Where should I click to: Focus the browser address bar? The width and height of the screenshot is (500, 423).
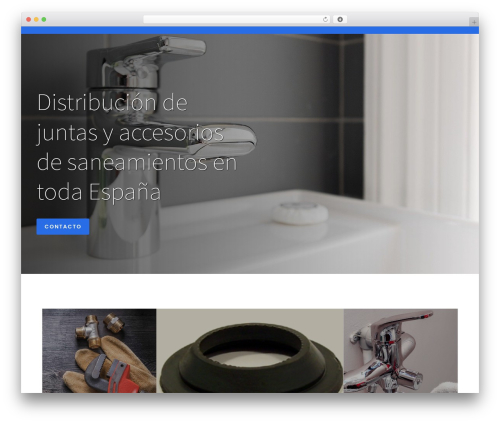[237, 20]
